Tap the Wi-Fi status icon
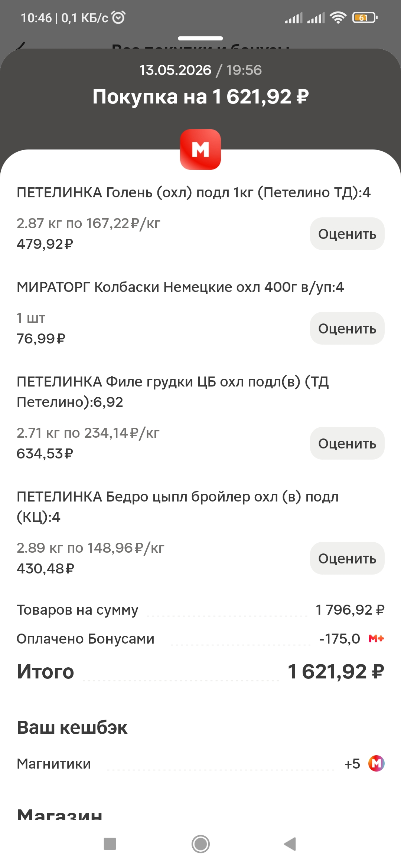 (338, 17)
